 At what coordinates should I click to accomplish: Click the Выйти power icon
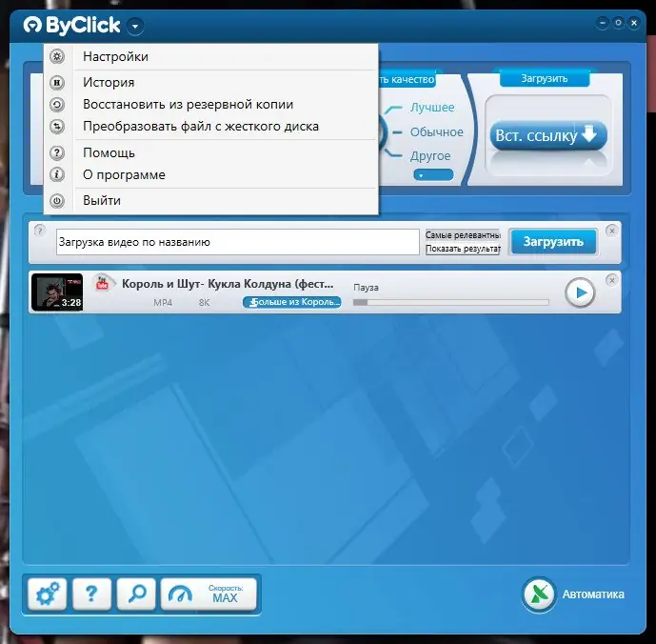(x=57, y=201)
